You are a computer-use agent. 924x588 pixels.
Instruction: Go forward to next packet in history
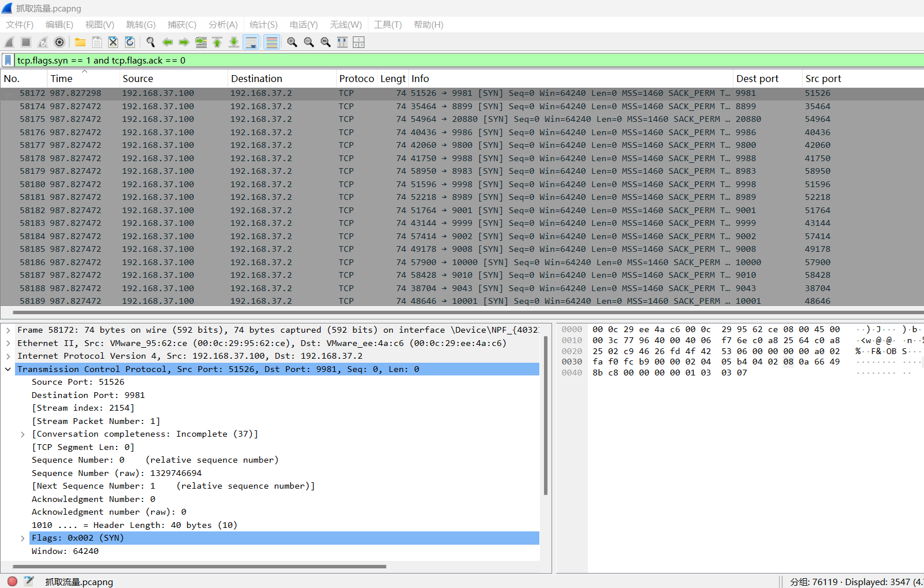[184, 42]
